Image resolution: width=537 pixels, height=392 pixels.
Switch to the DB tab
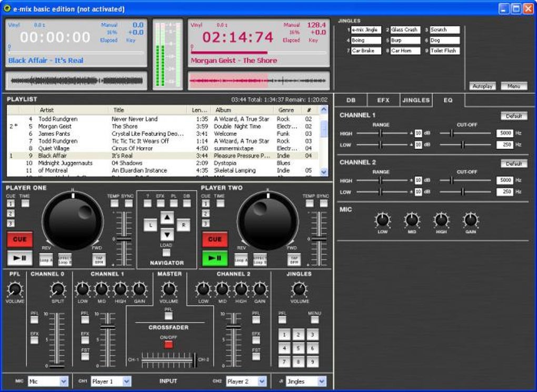click(x=351, y=100)
